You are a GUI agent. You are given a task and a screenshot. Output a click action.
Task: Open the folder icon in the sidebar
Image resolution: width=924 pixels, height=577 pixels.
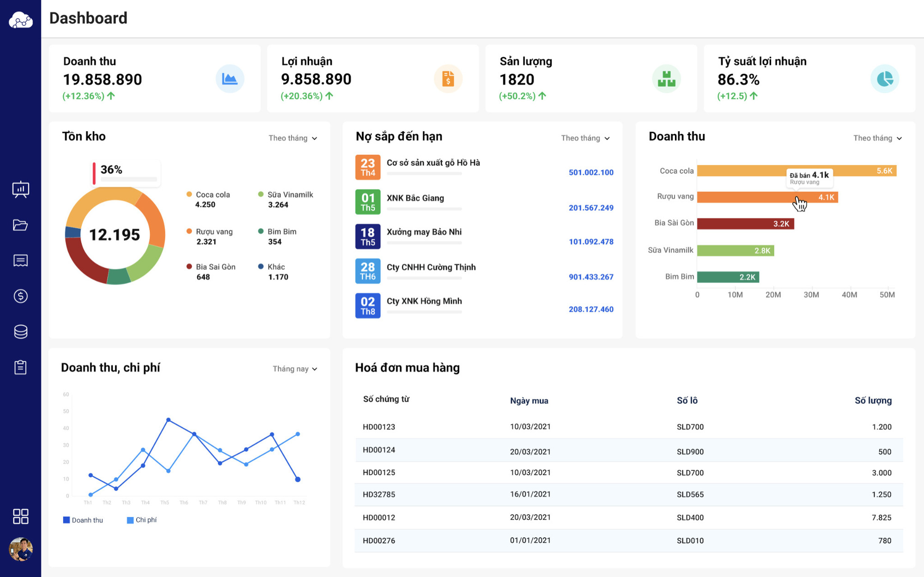click(20, 225)
